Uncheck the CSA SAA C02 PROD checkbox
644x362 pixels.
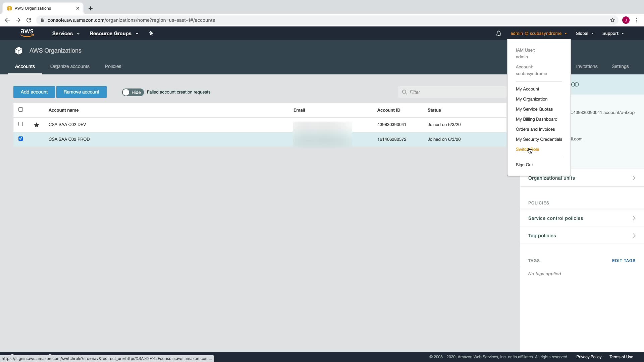[x=21, y=139]
